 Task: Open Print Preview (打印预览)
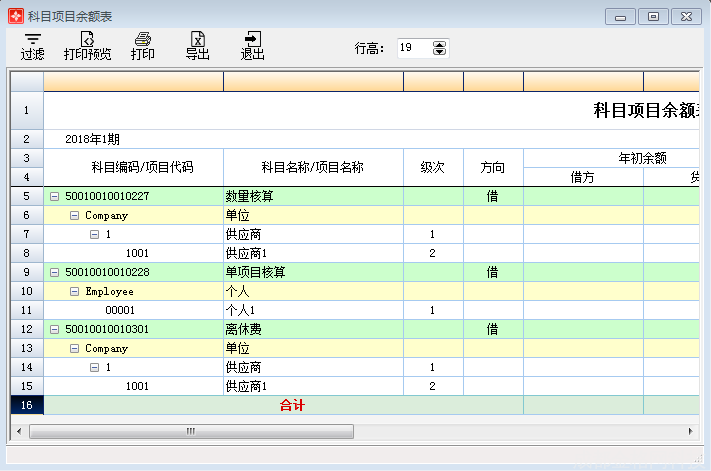87,45
